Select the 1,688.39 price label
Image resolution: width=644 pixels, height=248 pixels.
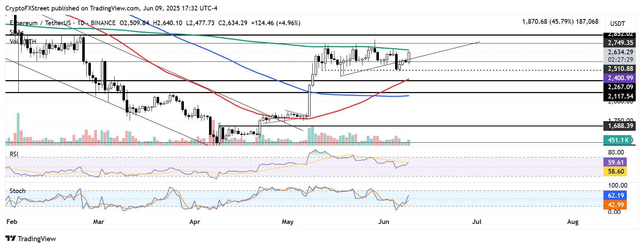tap(620, 126)
